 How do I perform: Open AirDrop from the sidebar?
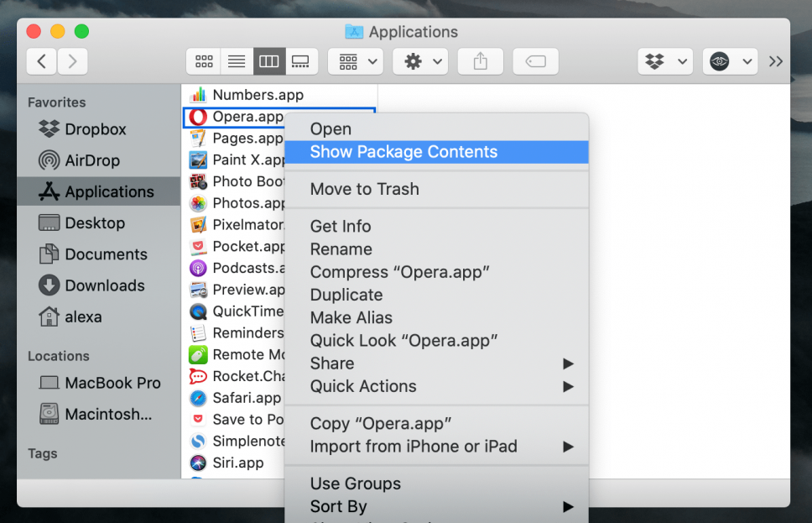92,160
